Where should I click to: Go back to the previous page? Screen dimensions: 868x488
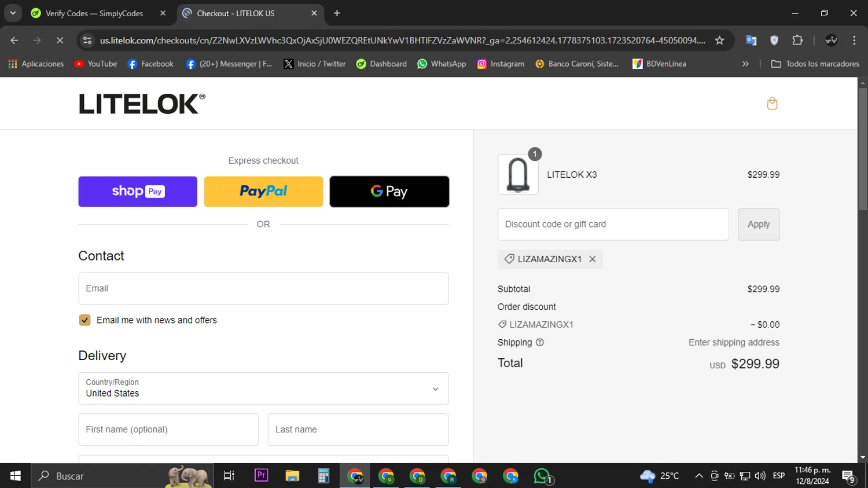(14, 41)
